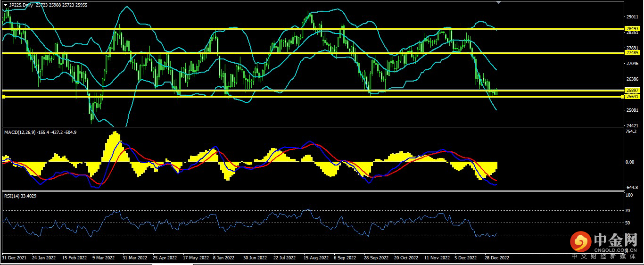Viewport: 644px width, 265px height.
Task: Click the 25081 price on right axis
Action: click(632, 110)
